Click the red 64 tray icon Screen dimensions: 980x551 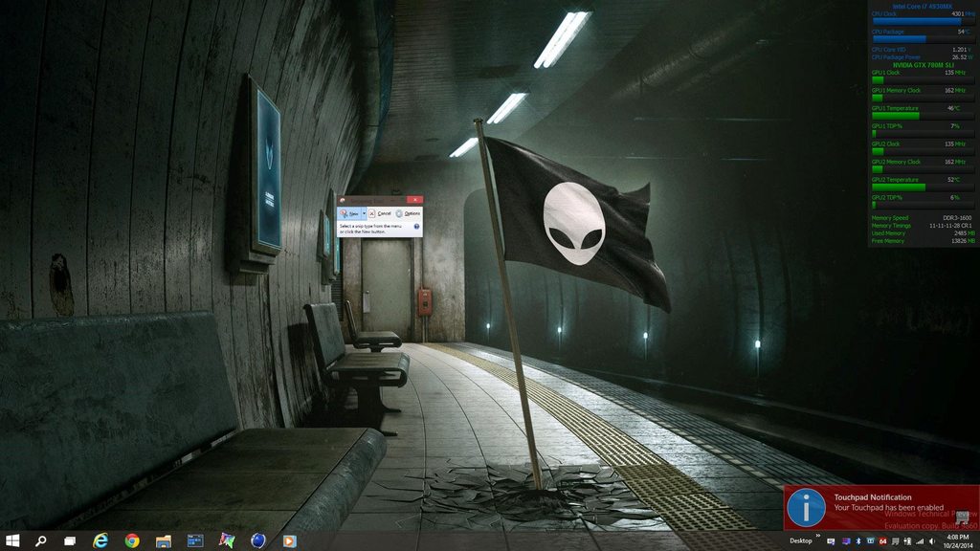click(882, 541)
